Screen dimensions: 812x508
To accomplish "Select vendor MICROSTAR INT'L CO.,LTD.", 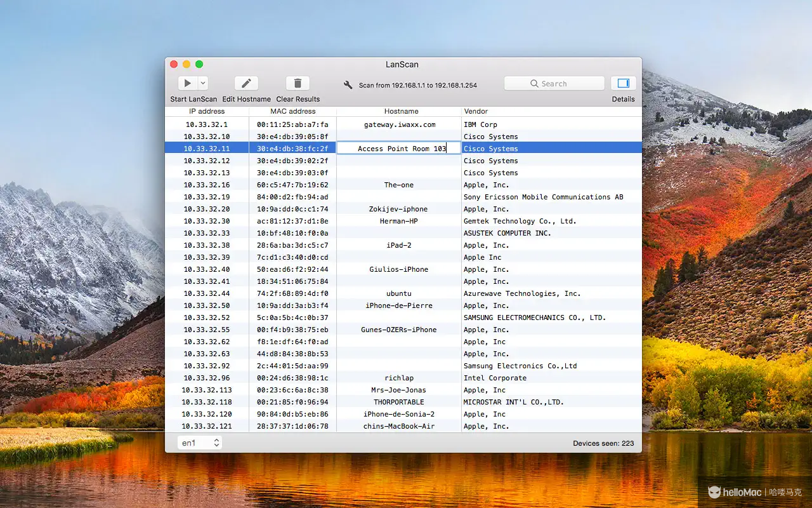I will [x=514, y=402].
